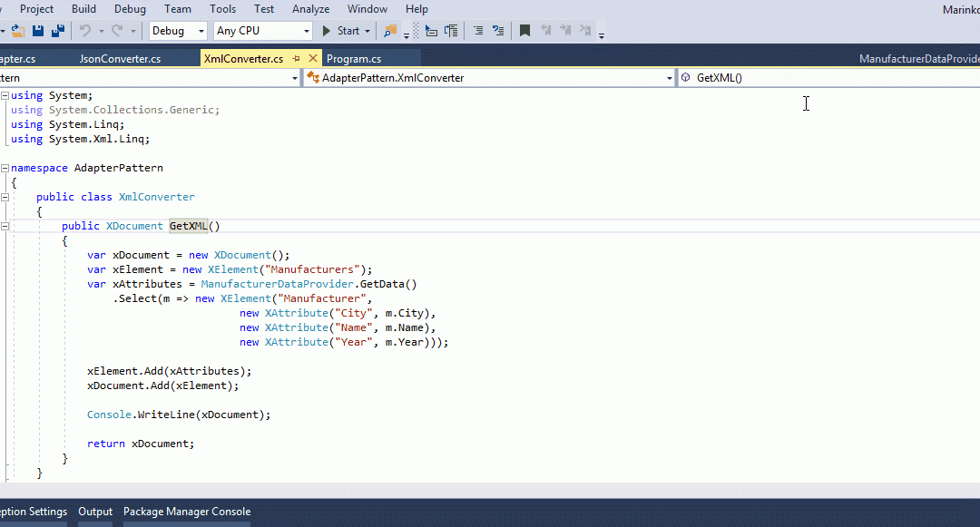Click the Undo arrow icon

pyautogui.click(x=85, y=31)
